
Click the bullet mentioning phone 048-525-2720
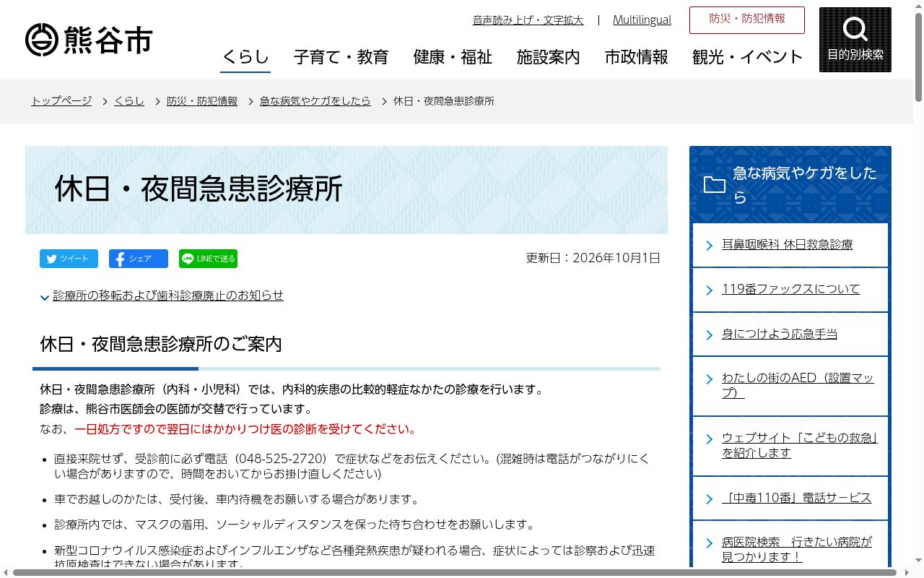[352, 466]
